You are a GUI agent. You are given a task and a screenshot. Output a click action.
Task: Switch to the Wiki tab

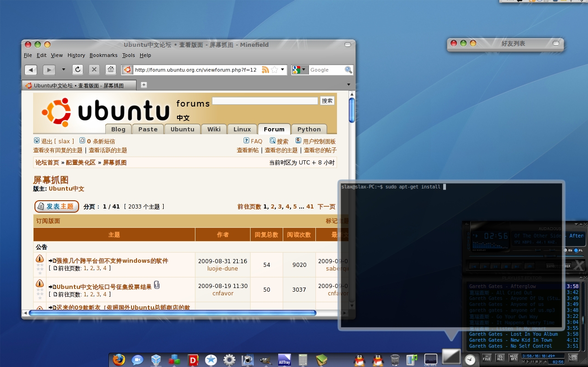pyautogui.click(x=214, y=129)
